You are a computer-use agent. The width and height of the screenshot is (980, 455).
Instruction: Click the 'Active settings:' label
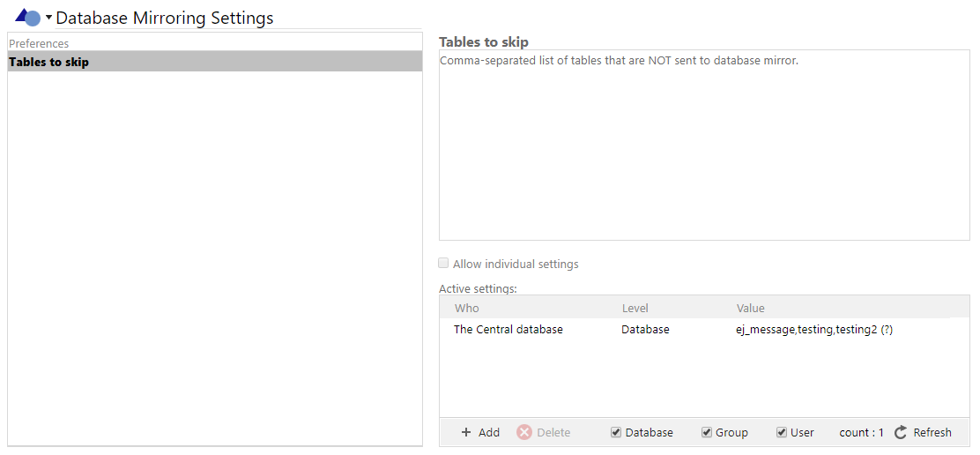479,288
